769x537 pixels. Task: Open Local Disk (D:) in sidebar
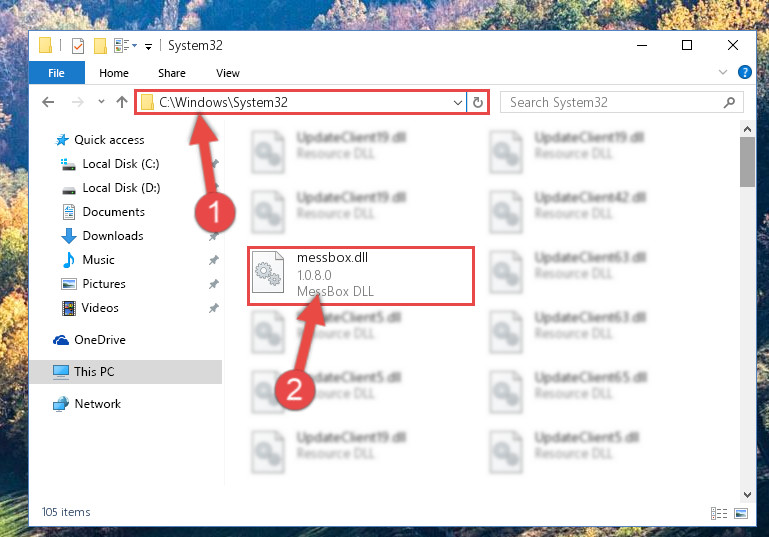(121, 188)
